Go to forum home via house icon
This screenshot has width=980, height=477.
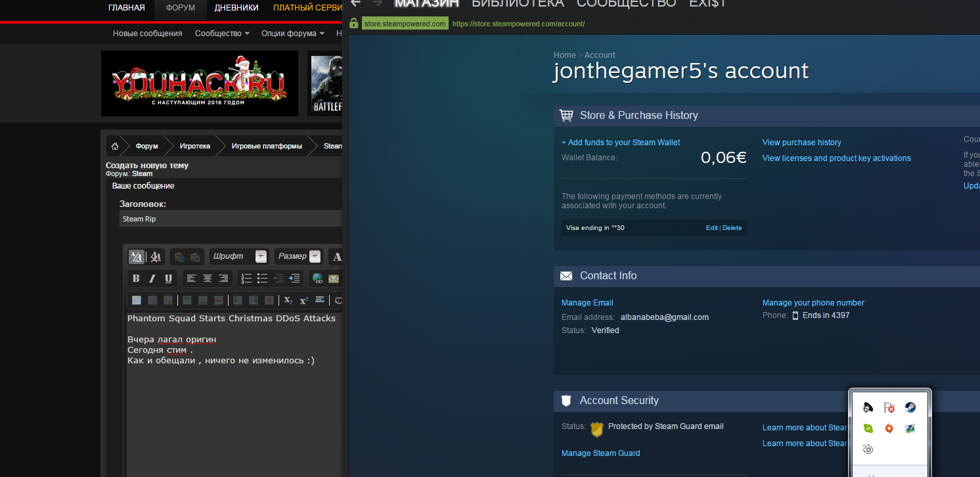(115, 146)
